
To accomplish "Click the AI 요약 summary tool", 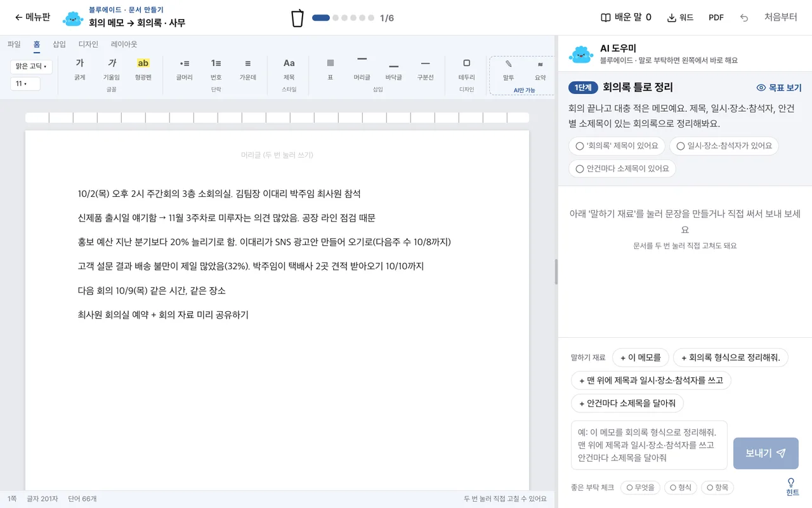I will pyautogui.click(x=540, y=70).
